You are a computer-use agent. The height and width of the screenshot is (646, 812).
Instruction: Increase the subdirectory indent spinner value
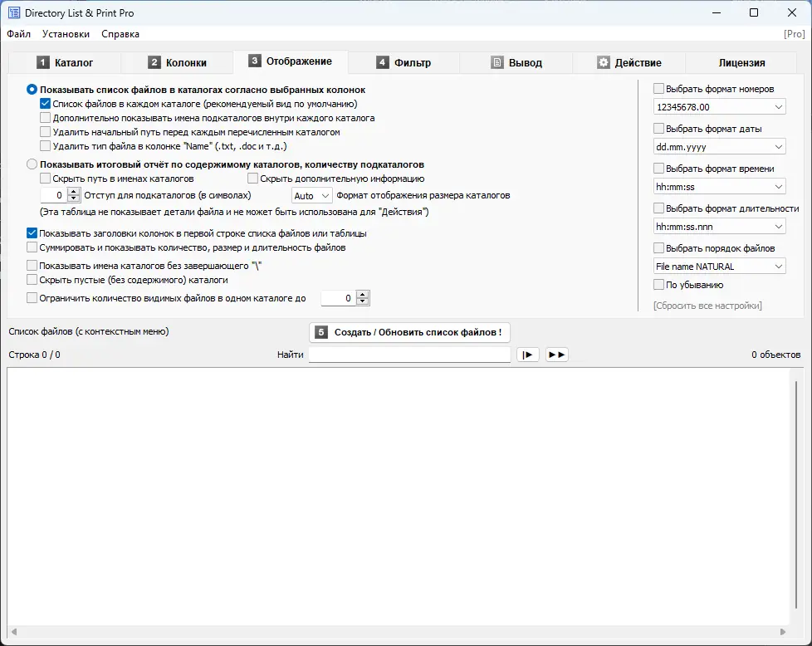point(74,192)
